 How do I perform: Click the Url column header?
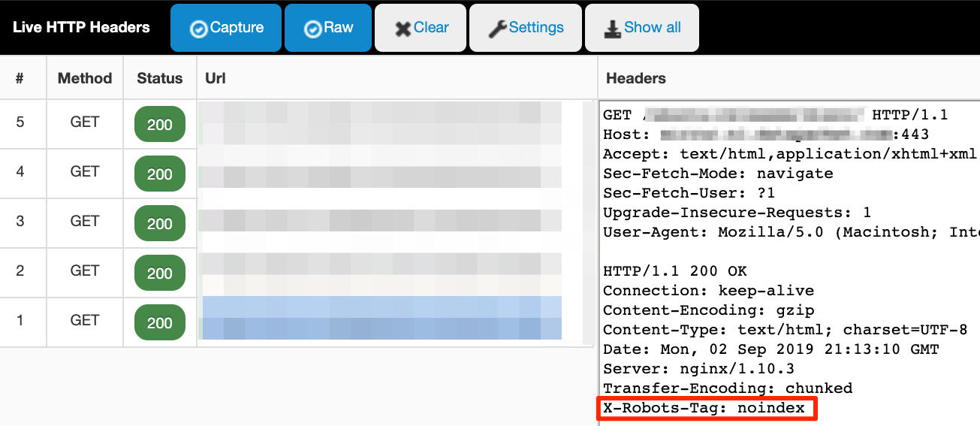coord(216,78)
